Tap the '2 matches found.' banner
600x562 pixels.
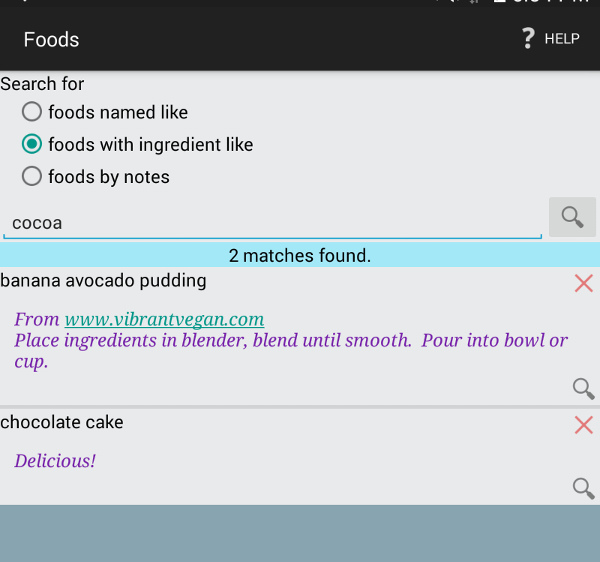coord(300,255)
